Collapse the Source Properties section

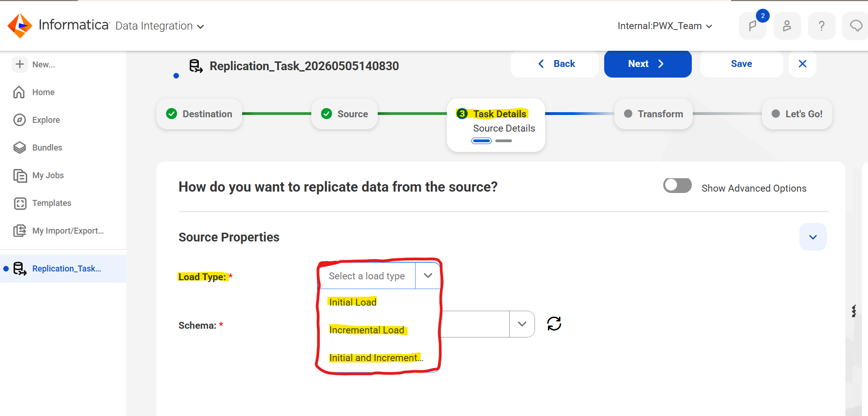pos(813,237)
